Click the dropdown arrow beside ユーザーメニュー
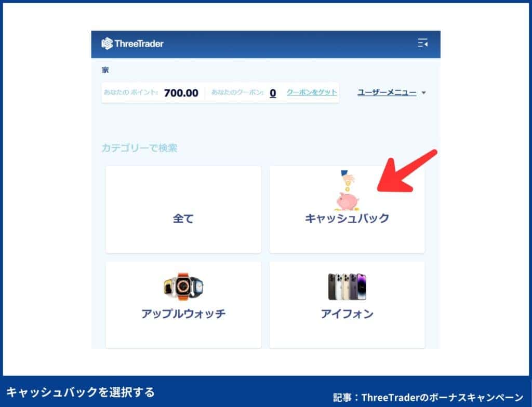Viewport: 532px width, 407px height. (x=423, y=92)
